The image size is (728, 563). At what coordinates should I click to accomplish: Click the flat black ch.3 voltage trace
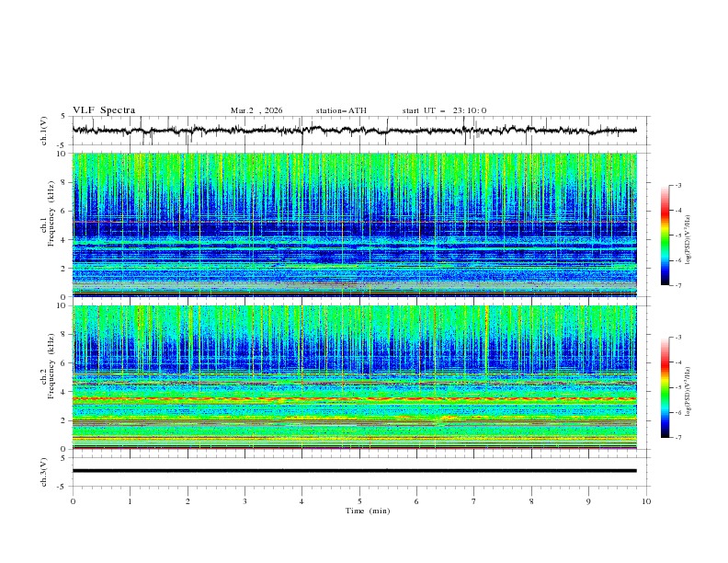coord(354,471)
